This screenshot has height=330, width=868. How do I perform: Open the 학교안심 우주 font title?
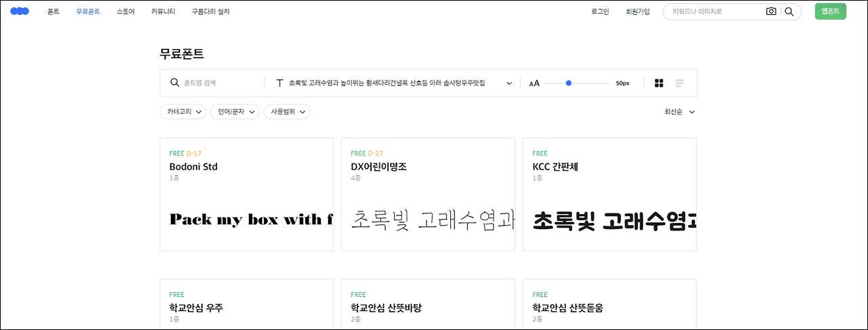click(x=196, y=308)
